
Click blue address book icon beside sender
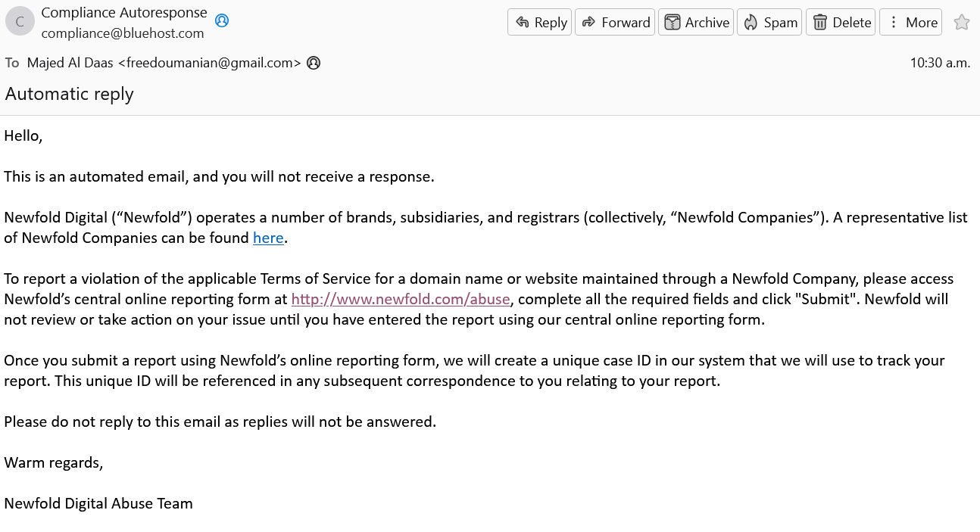click(222, 20)
